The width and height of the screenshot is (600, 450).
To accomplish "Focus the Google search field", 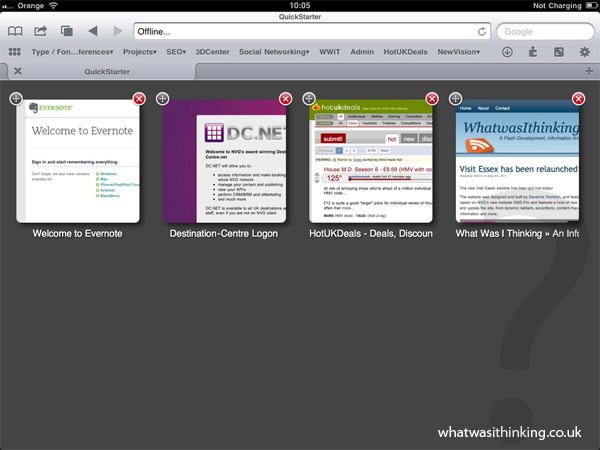I will pyautogui.click(x=545, y=31).
